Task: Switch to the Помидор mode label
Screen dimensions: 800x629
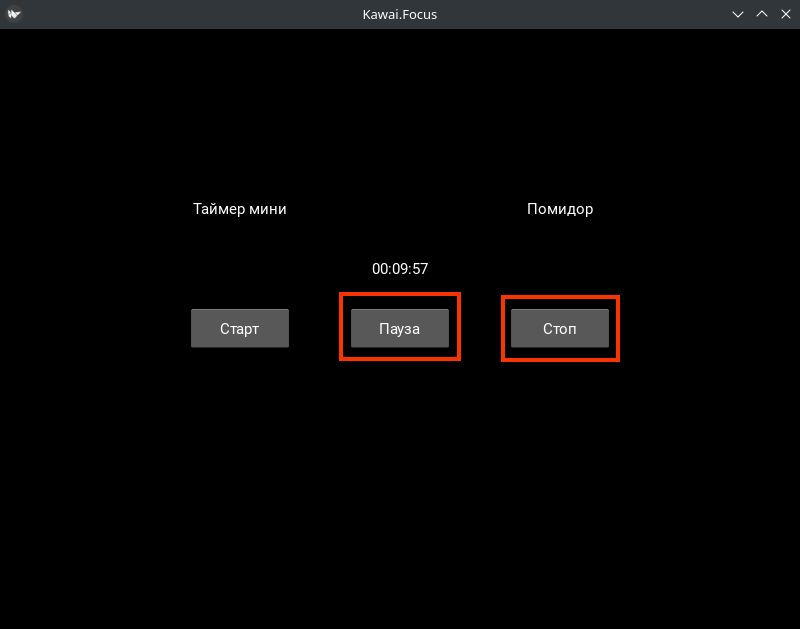Action: coord(559,209)
